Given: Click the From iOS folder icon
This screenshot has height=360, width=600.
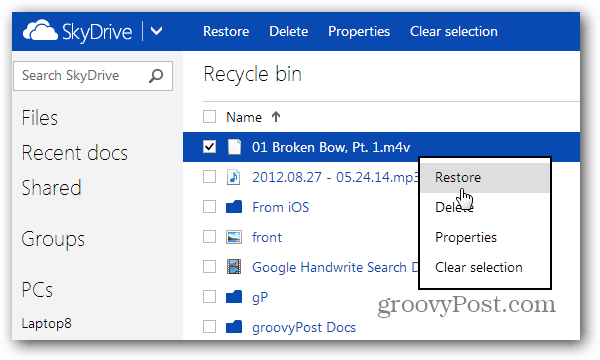Looking at the screenshot, I should [234, 207].
